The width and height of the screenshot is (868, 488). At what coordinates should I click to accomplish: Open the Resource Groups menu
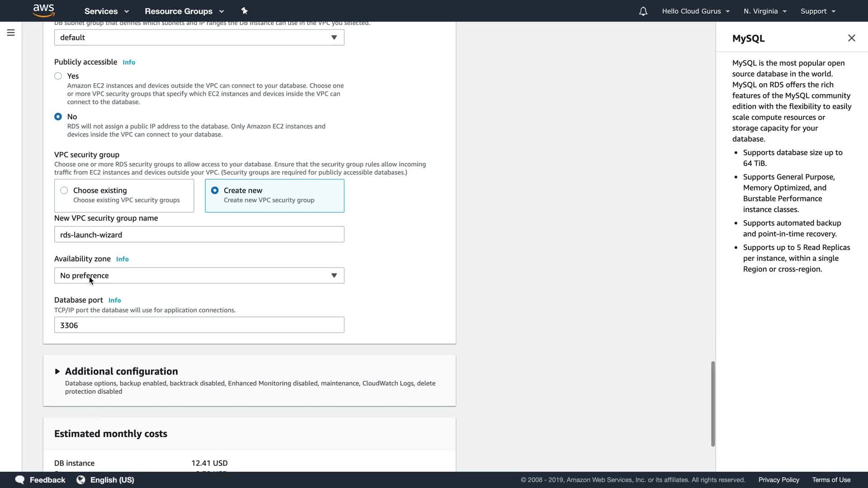coord(184,11)
